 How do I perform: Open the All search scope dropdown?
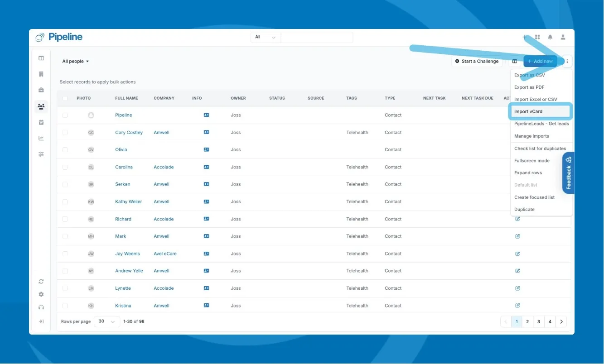[266, 37]
